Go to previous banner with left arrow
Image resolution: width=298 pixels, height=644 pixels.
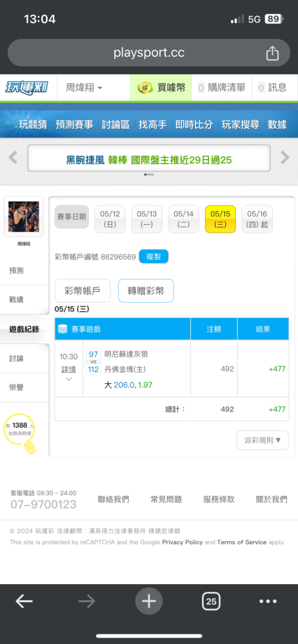13,157
